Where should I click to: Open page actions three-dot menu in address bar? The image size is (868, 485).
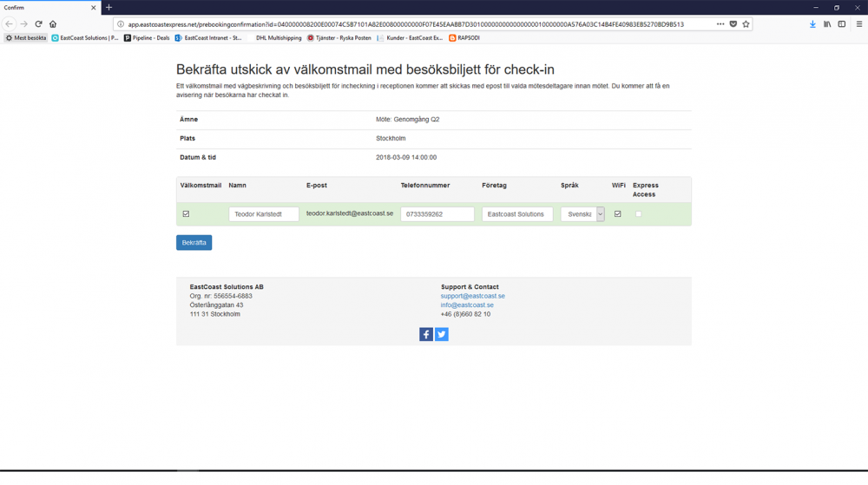(x=720, y=24)
